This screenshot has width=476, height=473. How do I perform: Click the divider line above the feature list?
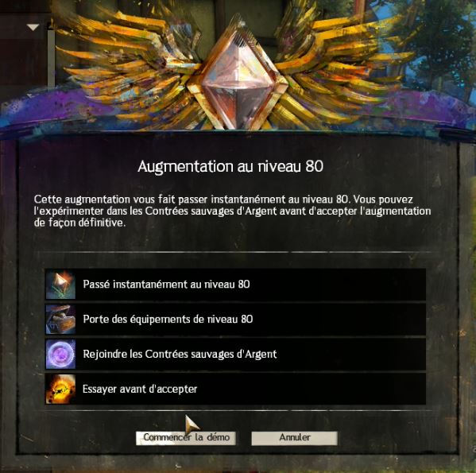tap(234, 252)
